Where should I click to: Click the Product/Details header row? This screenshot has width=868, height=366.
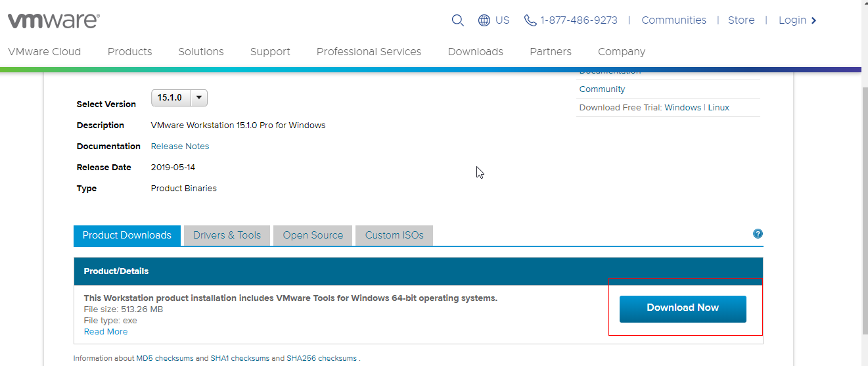coord(419,271)
